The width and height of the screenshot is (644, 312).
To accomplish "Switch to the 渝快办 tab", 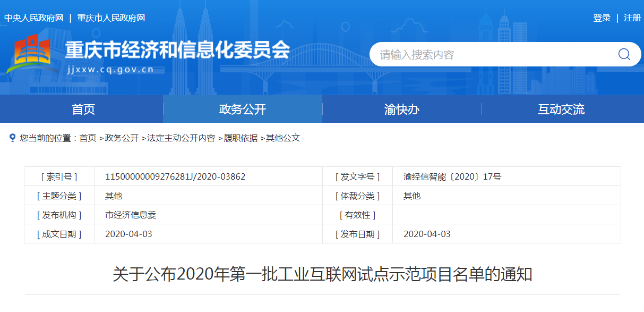I will [x=401, y=109].
